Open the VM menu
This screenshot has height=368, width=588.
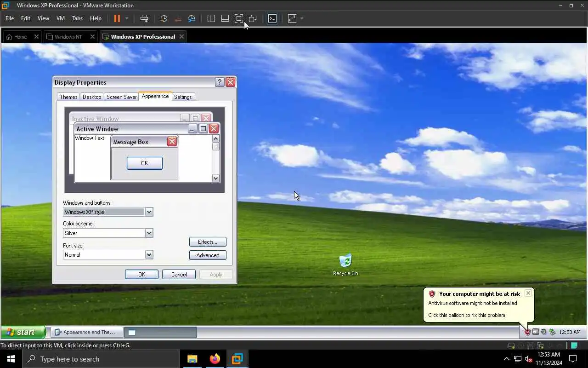(x=61, y=18)
